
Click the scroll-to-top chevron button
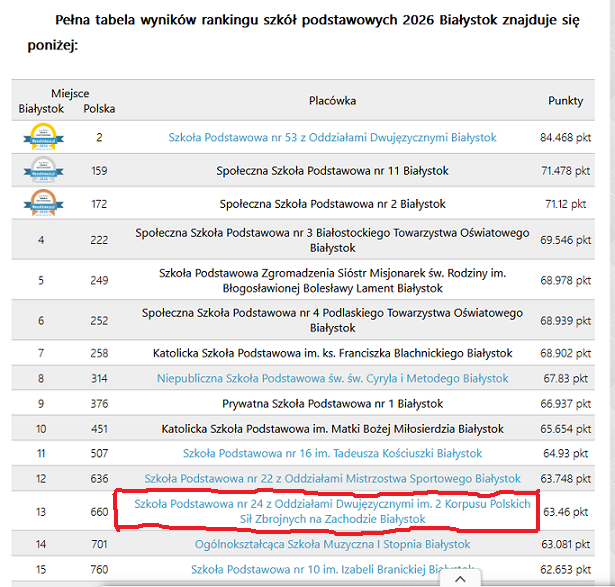point(460,578)
